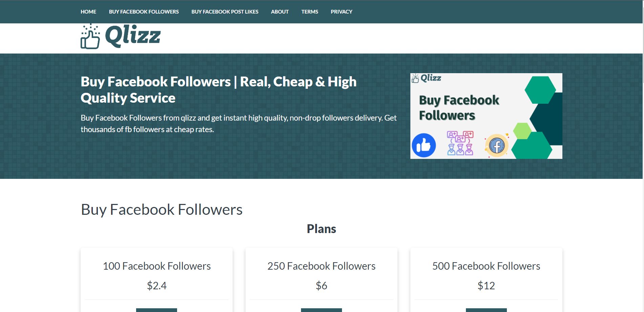Viewport: 644px width, 312px height.
Task: Click the $12 price text on the 500 plan
Action: point(486,286)
